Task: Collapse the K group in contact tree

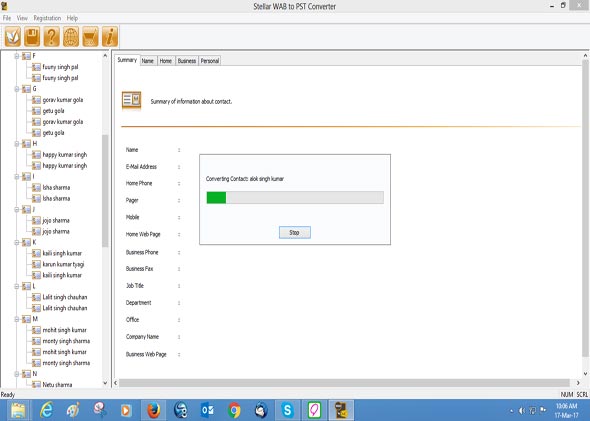Action: (17, 242)
